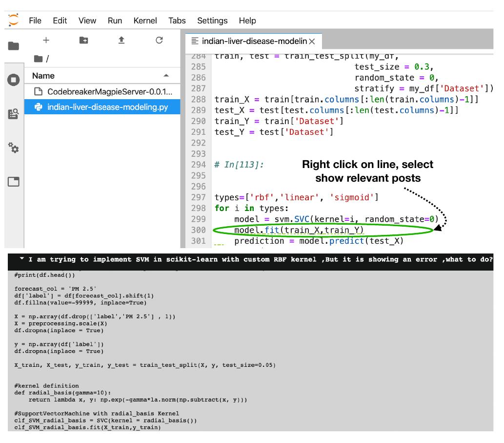Click the New Launcher plus icon
The width and height of the screenshot is (504, 443).
(46, 40)
